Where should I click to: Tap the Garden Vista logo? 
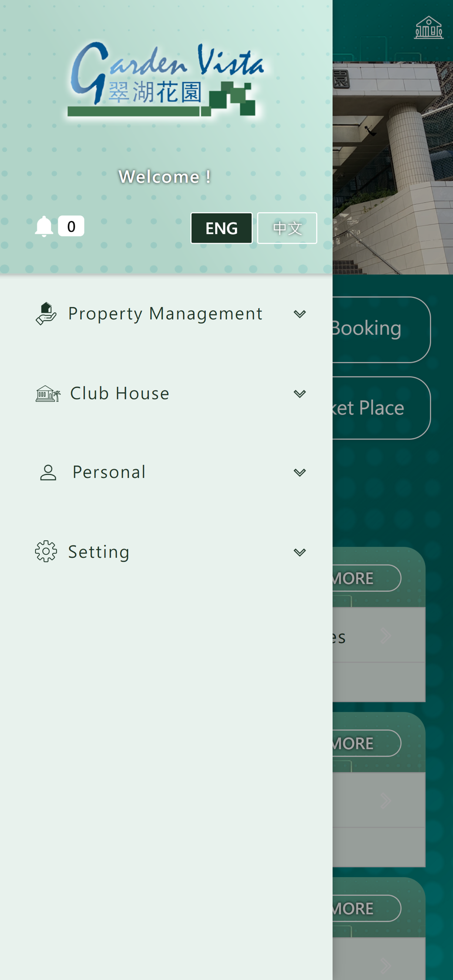point(167,80)
